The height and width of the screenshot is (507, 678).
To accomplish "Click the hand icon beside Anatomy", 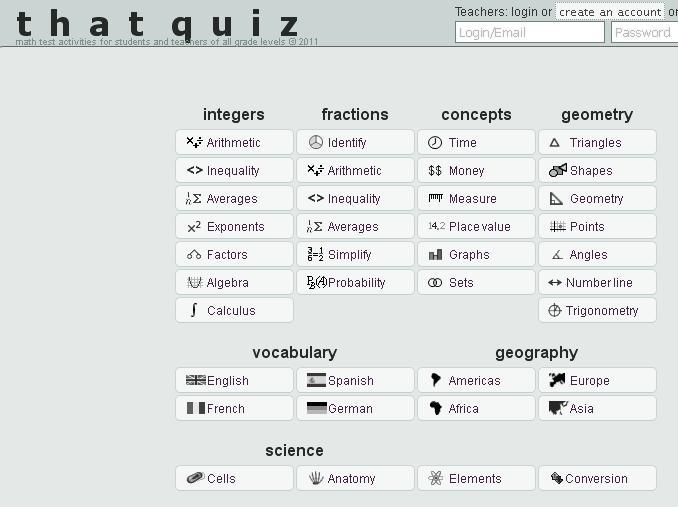I will pyautogui.click(x=316, y=478).
